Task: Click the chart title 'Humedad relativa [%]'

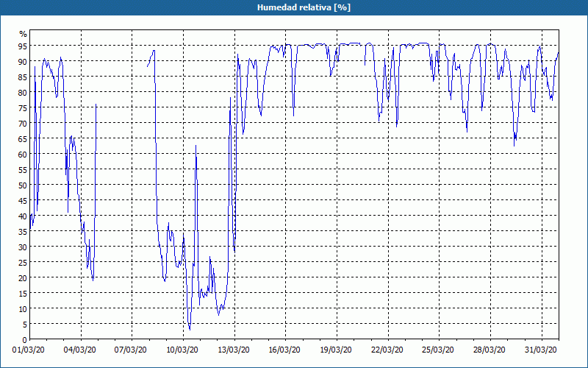Action: 304,7
